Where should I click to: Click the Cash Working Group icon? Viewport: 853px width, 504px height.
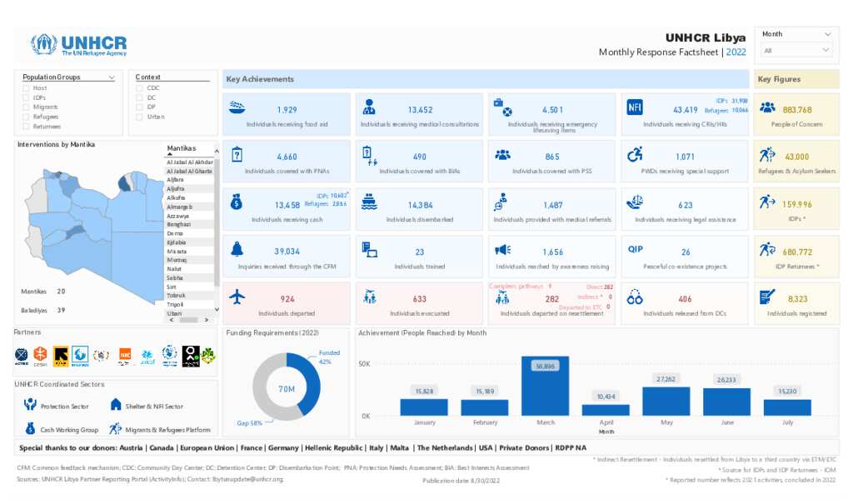pyautogui.click(x=31, y=428)
